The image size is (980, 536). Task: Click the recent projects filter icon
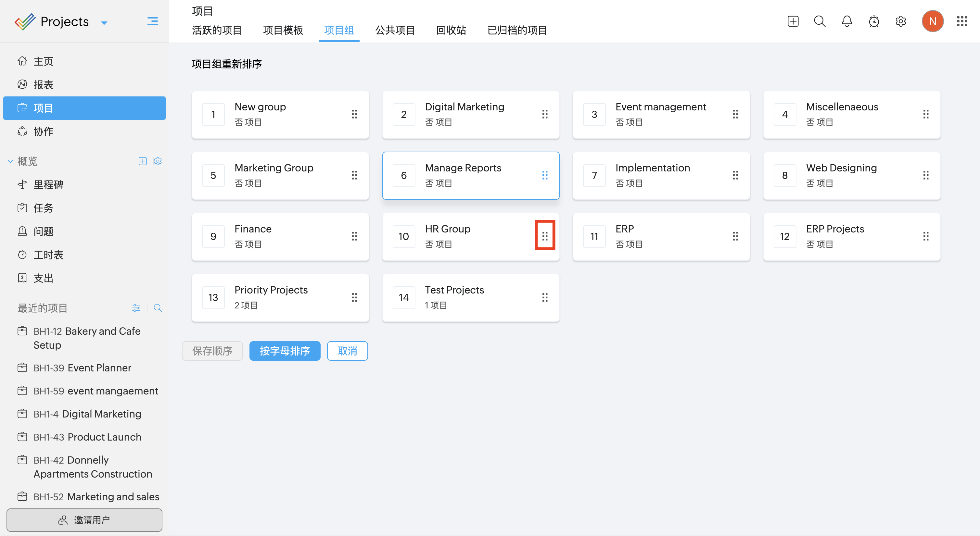pos(136,308)
